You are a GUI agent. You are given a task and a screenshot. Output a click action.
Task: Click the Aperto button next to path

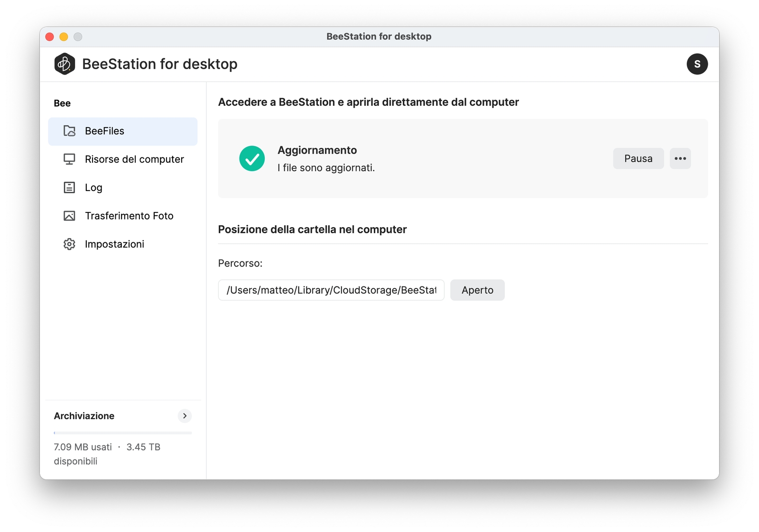tap(477, 290)
